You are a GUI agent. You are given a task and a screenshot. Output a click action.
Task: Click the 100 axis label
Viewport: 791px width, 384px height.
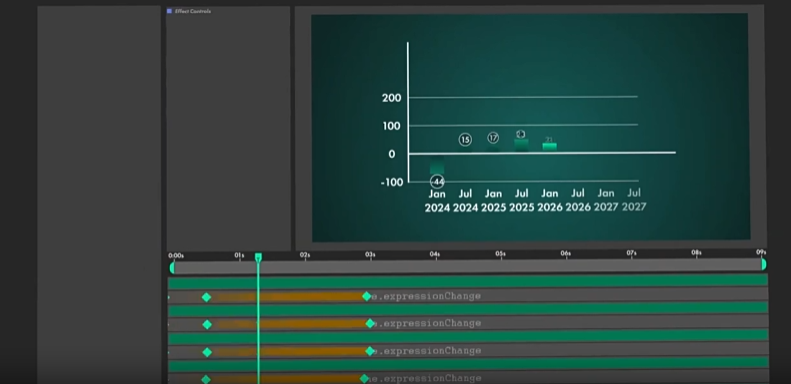(x=392, y=126)
